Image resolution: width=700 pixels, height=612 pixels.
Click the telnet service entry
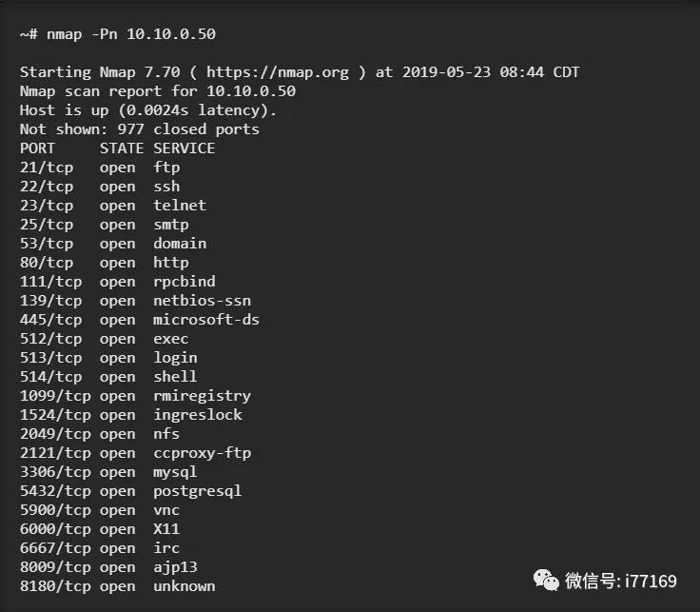pos(180,206)
